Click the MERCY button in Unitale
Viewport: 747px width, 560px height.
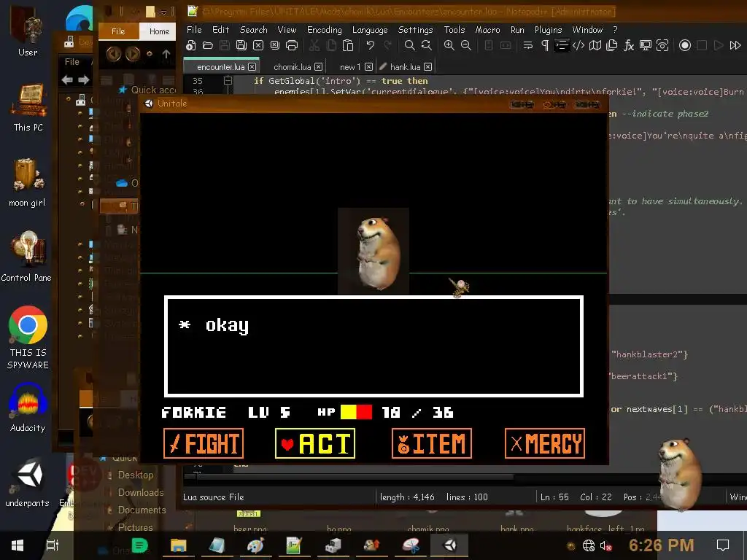(x=544, y=443)
